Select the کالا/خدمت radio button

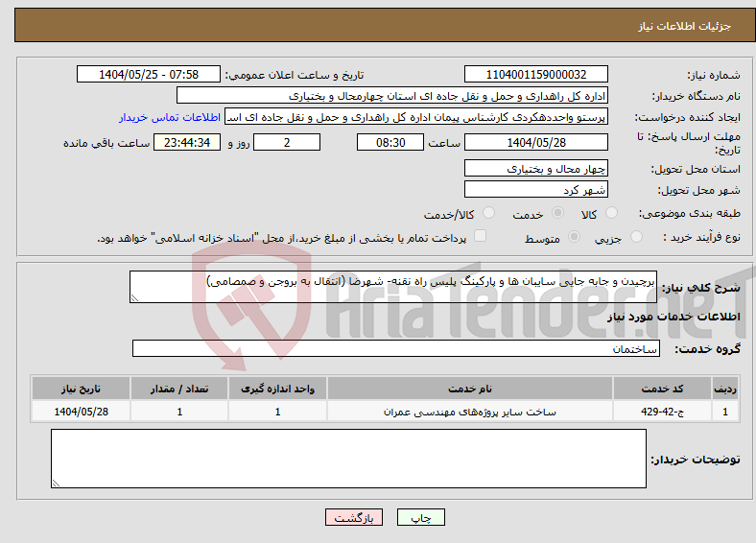[x=488, y=213]
